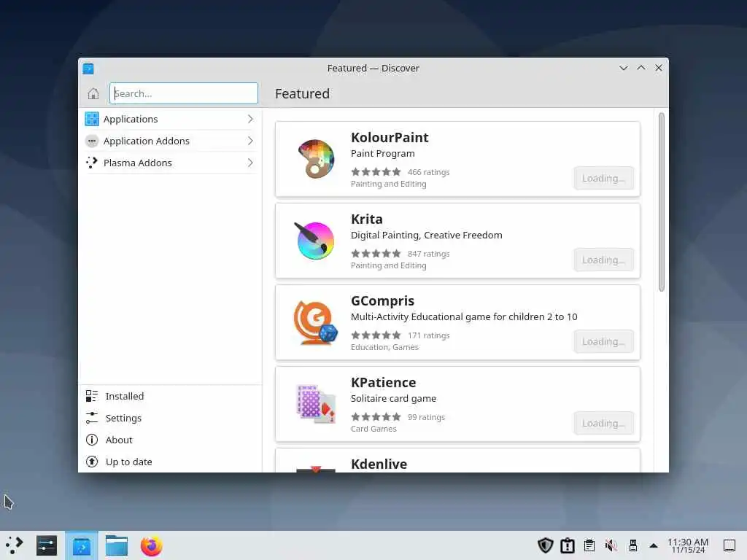Click the Kdenlive title
Viewport: 747px width, 560px height.
tap(379, 464)
